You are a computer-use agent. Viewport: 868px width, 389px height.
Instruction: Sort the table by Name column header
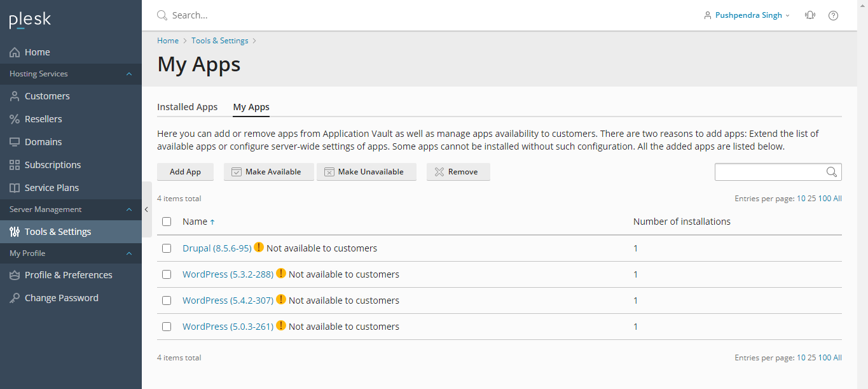[x=195, y=222]
